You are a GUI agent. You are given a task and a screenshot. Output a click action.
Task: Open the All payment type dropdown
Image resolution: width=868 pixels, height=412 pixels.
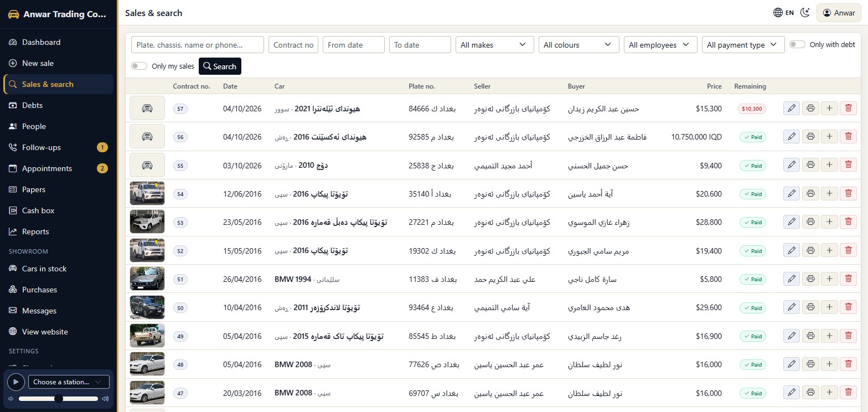click(x=743, y=45)
